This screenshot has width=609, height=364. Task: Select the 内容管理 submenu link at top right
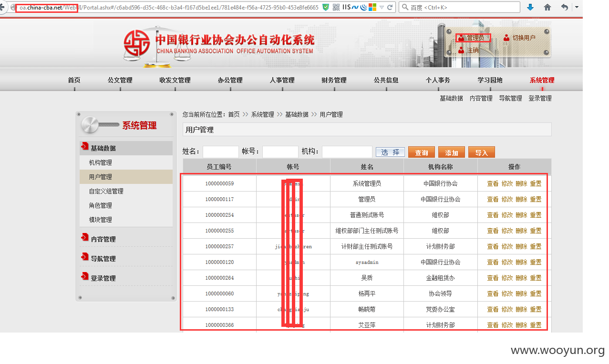pos(481,98)
